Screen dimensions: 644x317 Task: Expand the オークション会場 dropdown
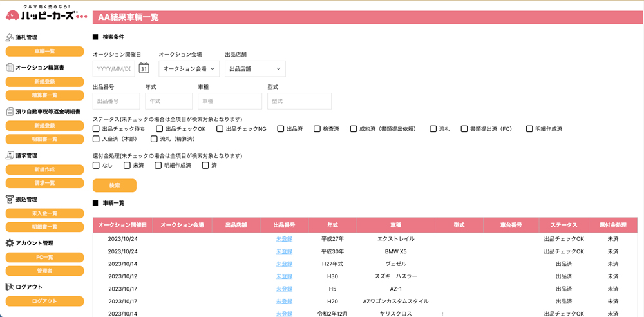tap(189, 69)
